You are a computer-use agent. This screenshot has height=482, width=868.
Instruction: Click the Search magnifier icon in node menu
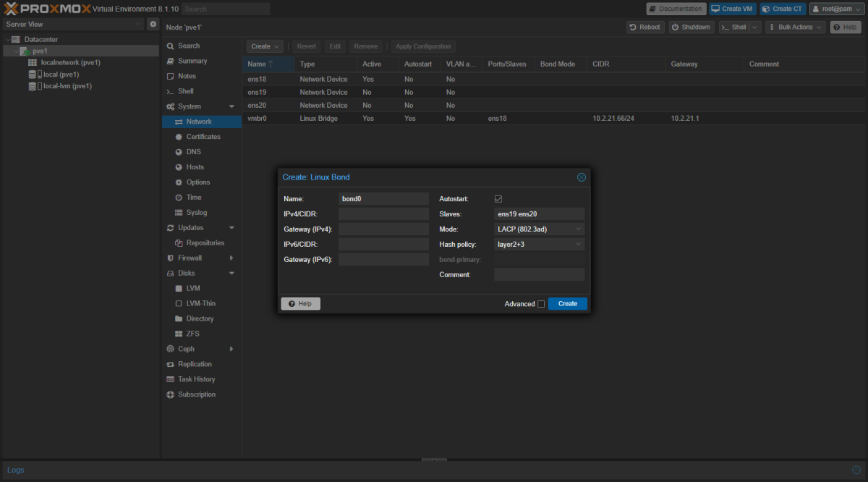171,46
